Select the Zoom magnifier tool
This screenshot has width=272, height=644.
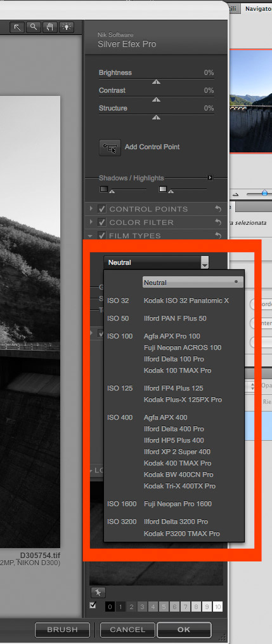pyautogui.click(x=34, y=27)
